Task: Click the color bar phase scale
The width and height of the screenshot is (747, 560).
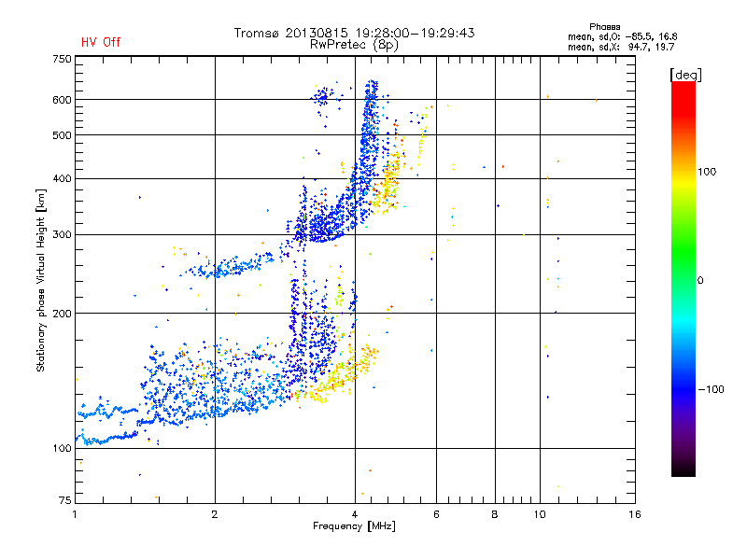Action: (x=684, y=278)
